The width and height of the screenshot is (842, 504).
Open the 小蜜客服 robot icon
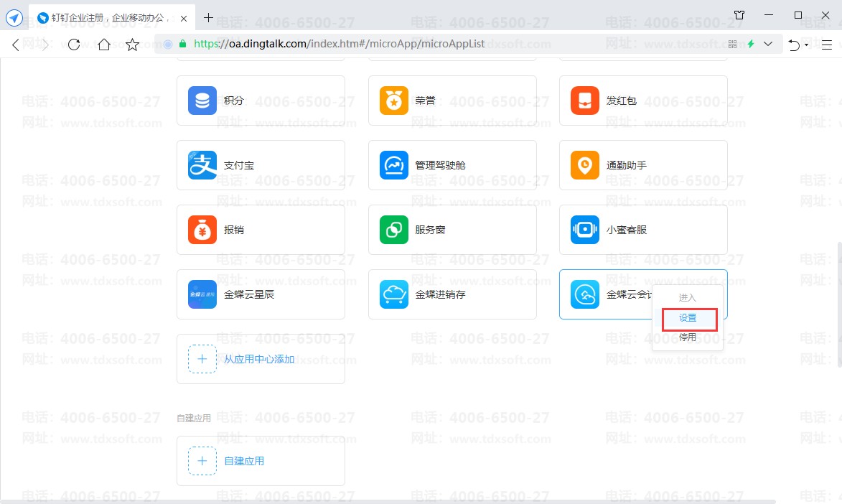584,230
